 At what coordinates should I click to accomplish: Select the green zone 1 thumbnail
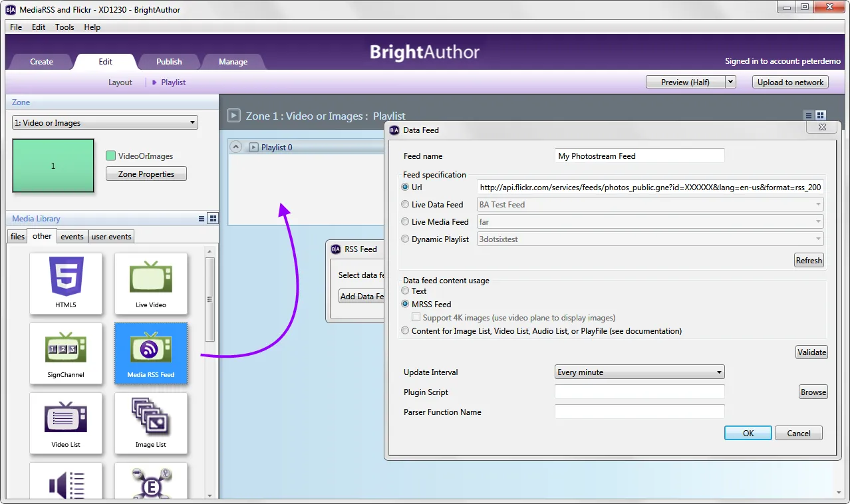[53, 166]
